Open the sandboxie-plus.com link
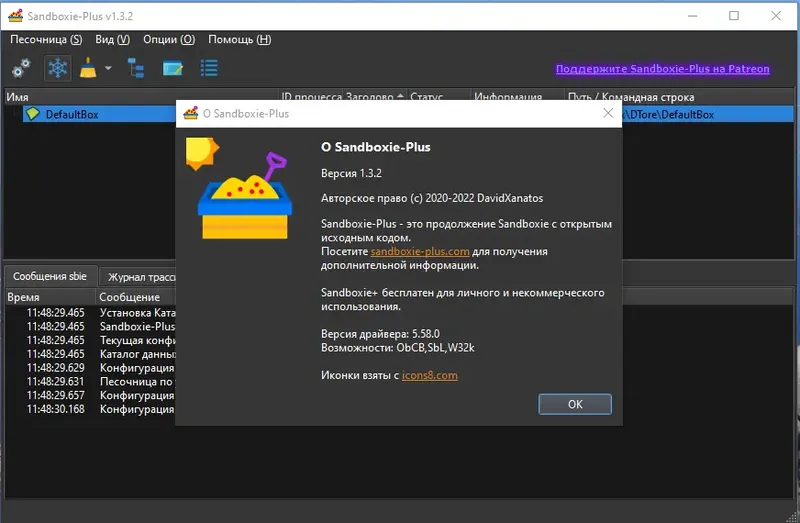Screen dimensions: 800x523 tap(420, 252)
